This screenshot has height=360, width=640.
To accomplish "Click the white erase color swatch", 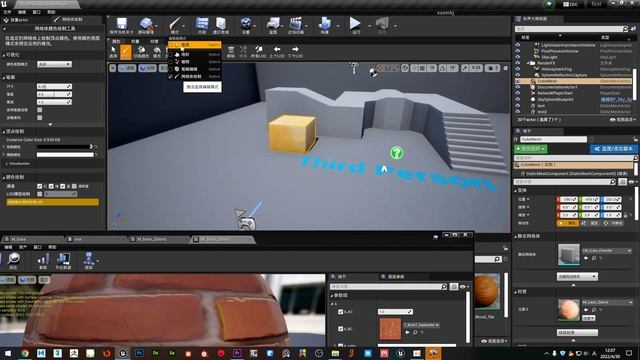I will 65,155.
